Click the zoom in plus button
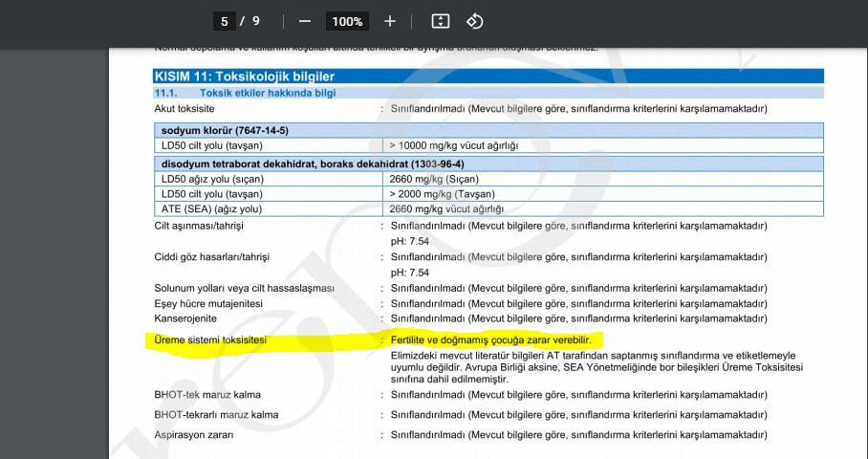The image size is (868, 459). (390, 21)
